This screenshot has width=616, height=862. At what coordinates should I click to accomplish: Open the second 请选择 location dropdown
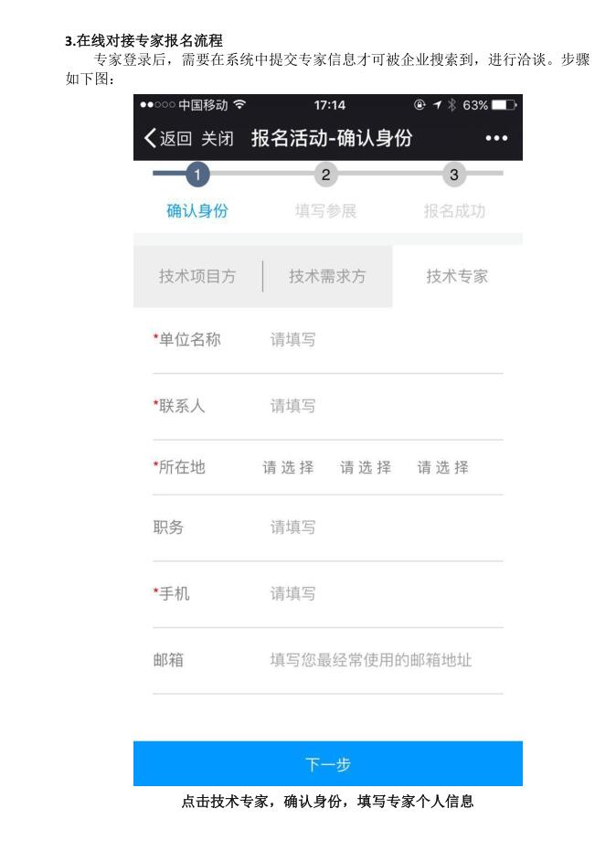(x=366, y=467)
